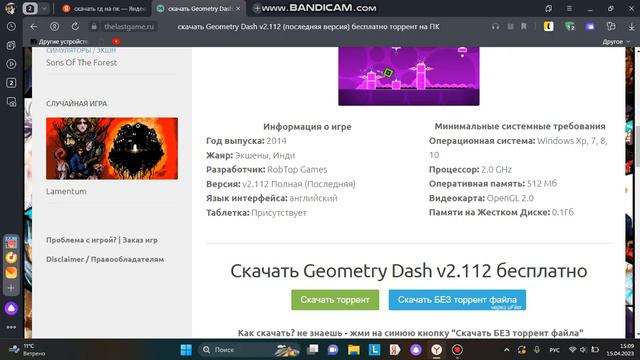Add a sidebar app with plus icon
640x360 pixels.
[x=11, y=288]
